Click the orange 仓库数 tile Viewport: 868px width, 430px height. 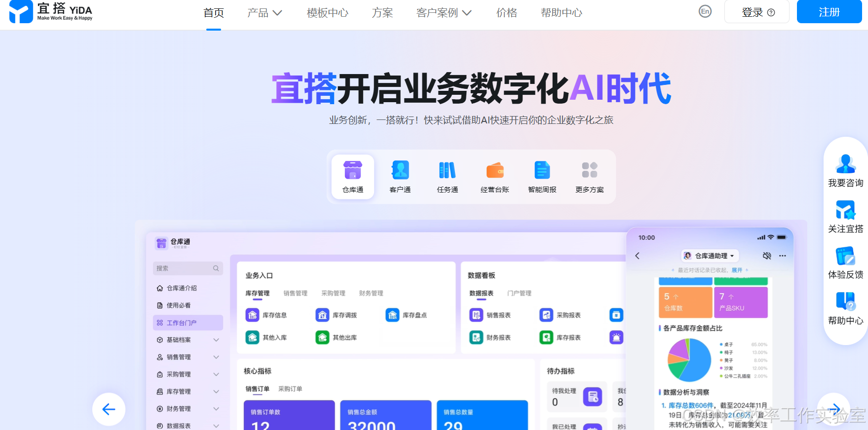(686, 302)
